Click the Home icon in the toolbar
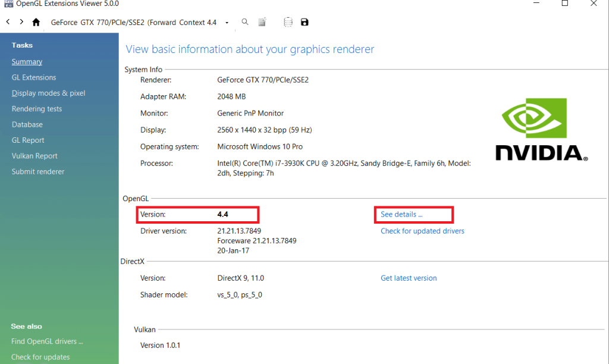 36,22
